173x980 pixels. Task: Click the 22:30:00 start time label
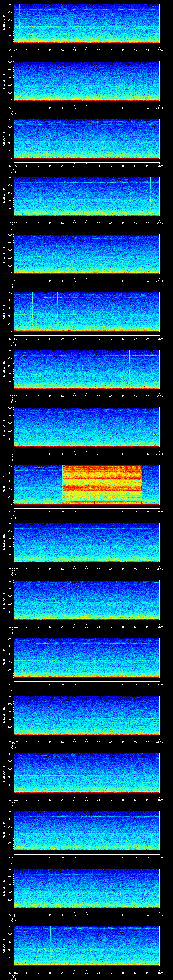pyautogui.click(x=13, y=108)
